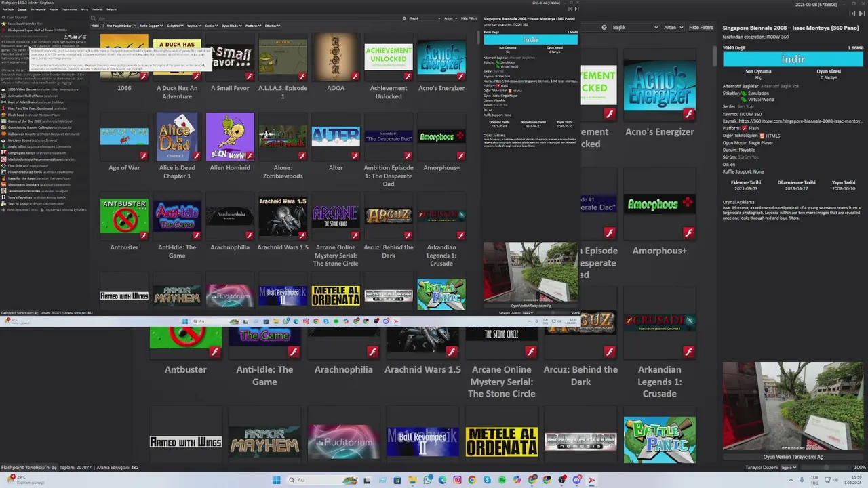Viewport: 868px width, 488px height.
Task: Click the small-view İndir download button
Action: click(530, 40)
